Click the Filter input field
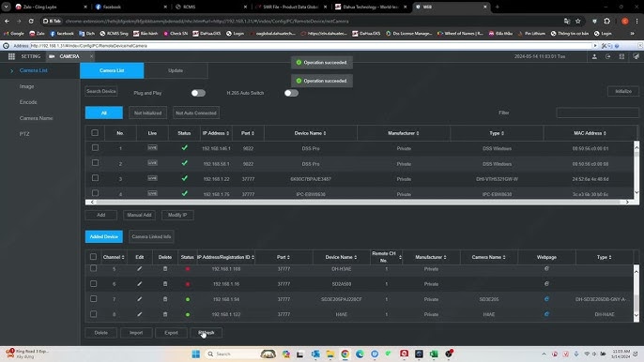The image size is (644, 362). 598,113
